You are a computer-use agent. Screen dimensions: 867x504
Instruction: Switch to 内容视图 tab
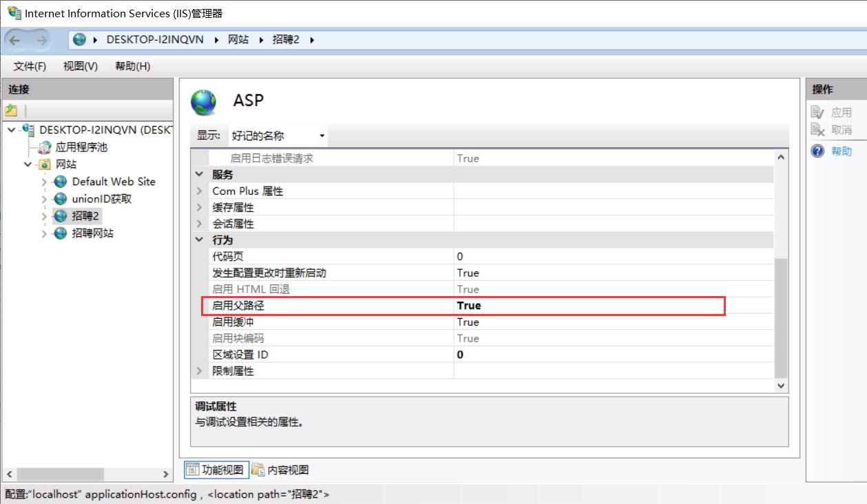tap(289, 470)
